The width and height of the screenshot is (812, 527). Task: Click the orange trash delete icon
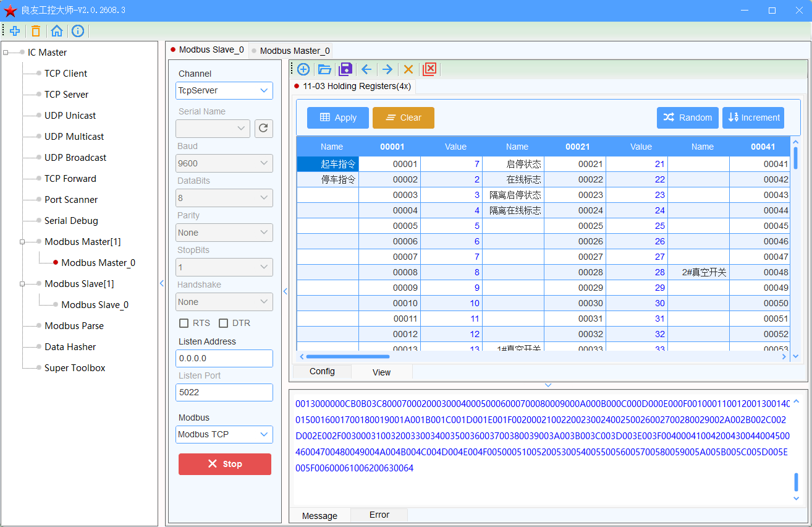click(x=36, y=31)
